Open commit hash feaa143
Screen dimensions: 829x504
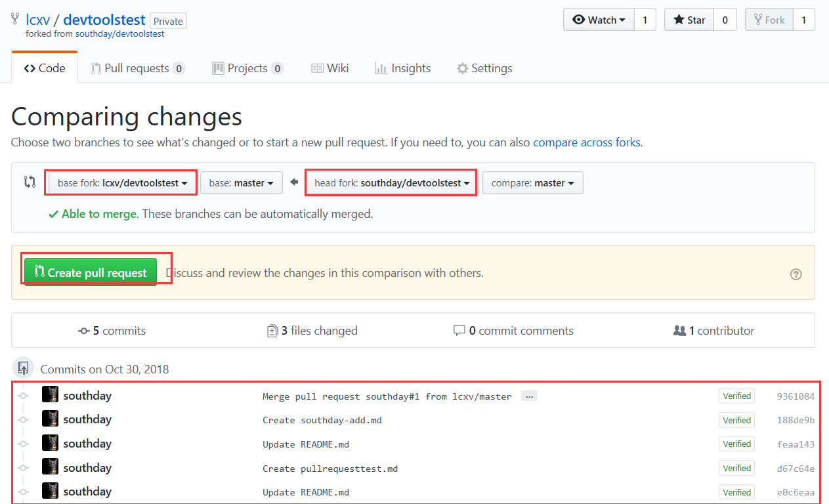coord(796,444)
